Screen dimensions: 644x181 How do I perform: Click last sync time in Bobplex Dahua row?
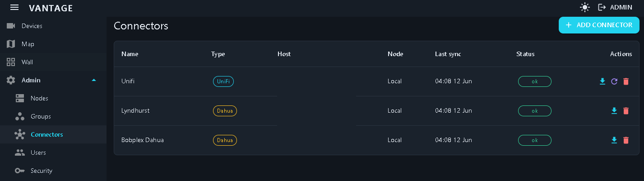coord(454,140)
